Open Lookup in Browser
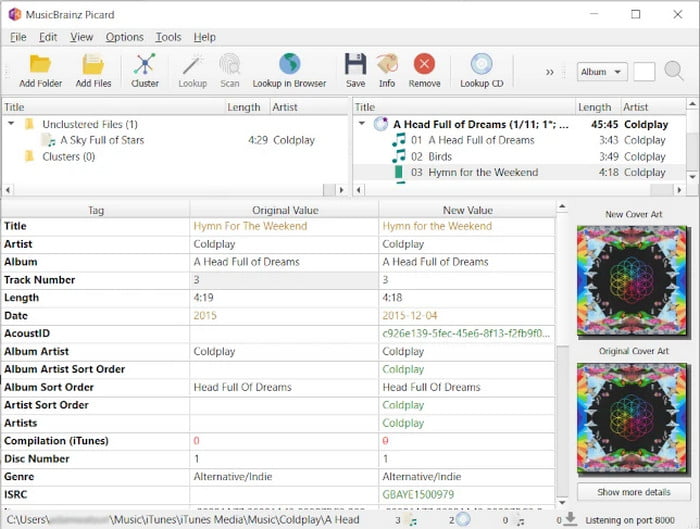Image resolution: width=700 pixels, height=529 pixels. tap(289, 67)
